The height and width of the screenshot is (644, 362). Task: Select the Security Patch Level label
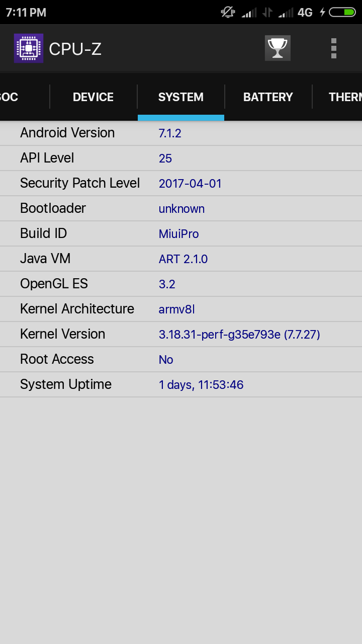pos(80,183)
